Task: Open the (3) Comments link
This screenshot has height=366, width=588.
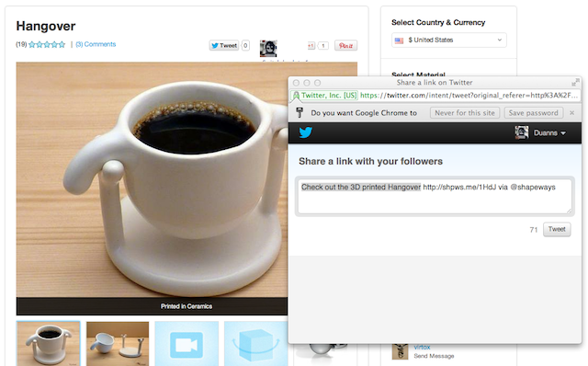Action: click(96, 44)
